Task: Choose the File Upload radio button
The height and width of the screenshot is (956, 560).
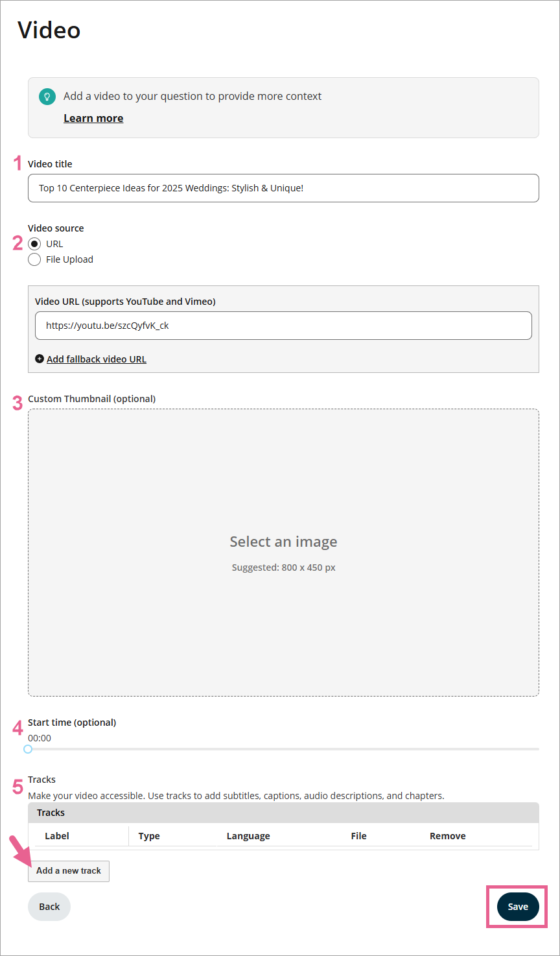Action: click(34, 259)
